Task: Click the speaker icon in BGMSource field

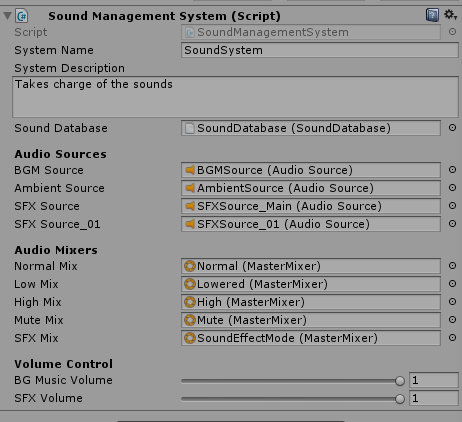Action: pyautogui.click(x=190, y=170)
